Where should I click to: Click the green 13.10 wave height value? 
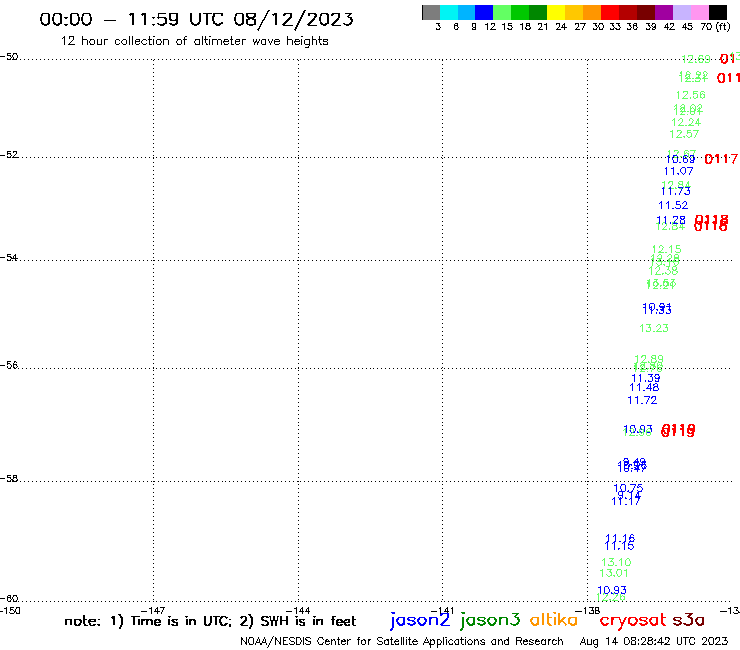click(616, 562)
